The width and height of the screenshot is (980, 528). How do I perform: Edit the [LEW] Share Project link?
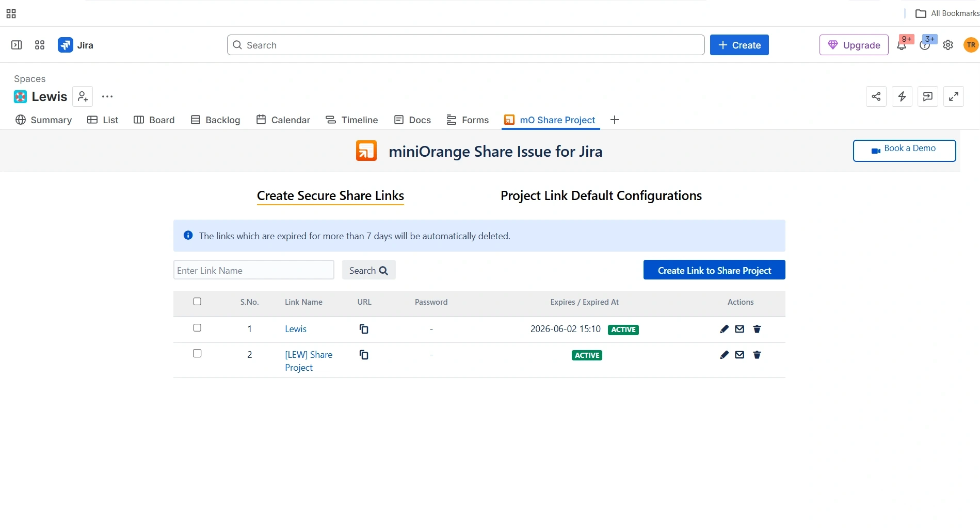[x=724, y=355]
